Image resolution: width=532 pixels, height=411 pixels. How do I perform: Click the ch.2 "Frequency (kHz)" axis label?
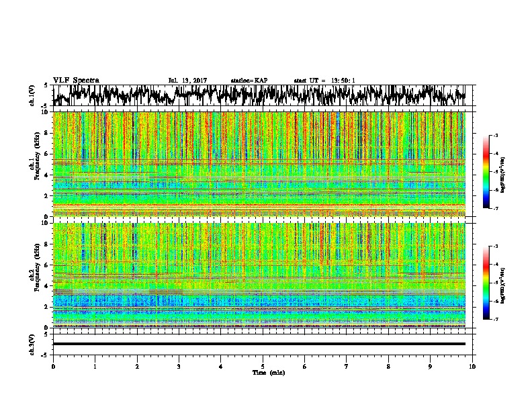37,267
